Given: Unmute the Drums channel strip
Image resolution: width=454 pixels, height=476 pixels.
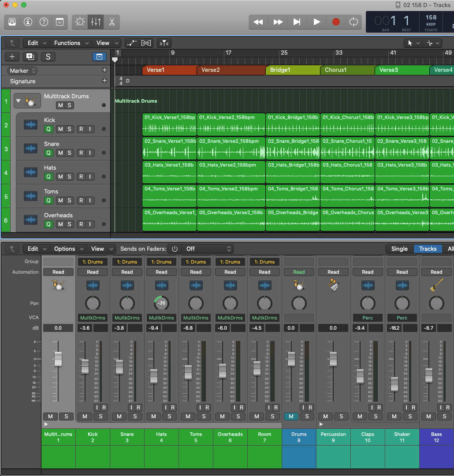Looking at the screenshot, I should [x=291, y=416].
